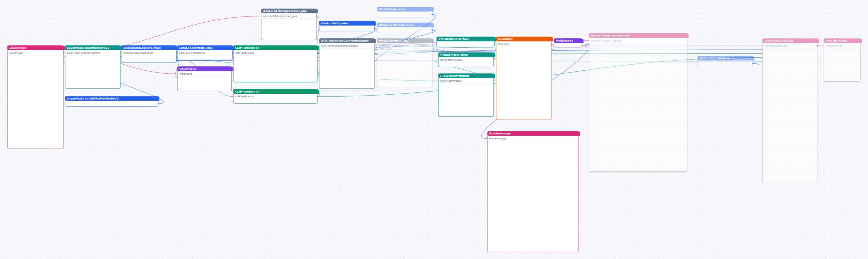Select the LoadImage node header
Screen dimensions: 868x259
(36, 48)
